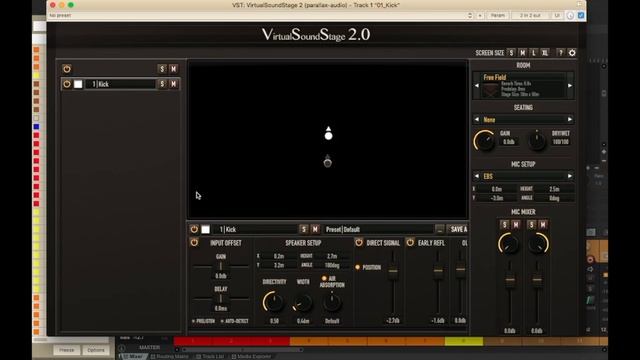
Task: Click the plus button next to Param
Action: pyautogui.click(x=480, y=16)
